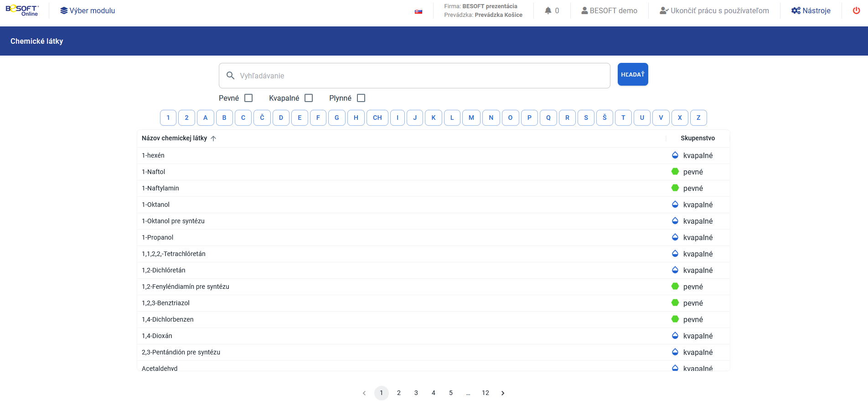Open the 2,3-Pentándión pre syntézu row

[433, 352]
